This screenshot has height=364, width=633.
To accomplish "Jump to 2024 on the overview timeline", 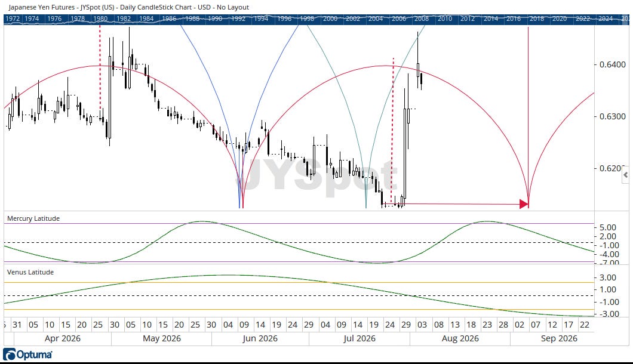I will 606,18.
